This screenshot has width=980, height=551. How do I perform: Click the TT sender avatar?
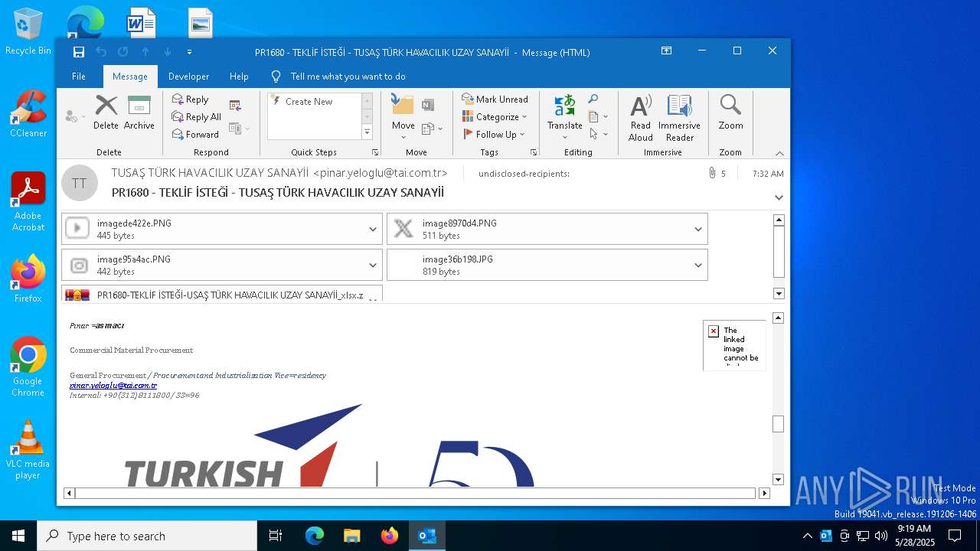point(80,183)
